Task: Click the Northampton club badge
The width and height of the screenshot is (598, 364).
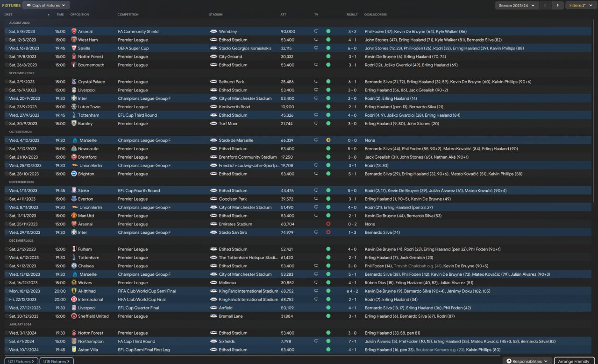Action: 74,341
